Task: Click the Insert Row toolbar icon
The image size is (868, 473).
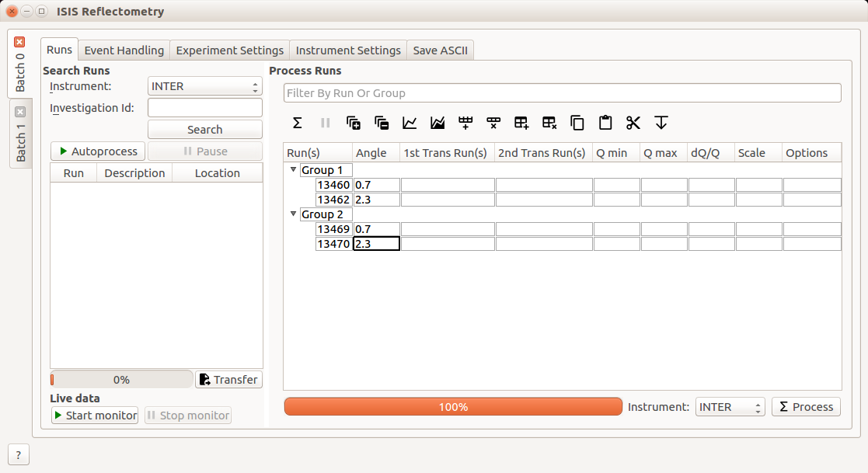Action: pyautogui.click(x=465, y=123)
